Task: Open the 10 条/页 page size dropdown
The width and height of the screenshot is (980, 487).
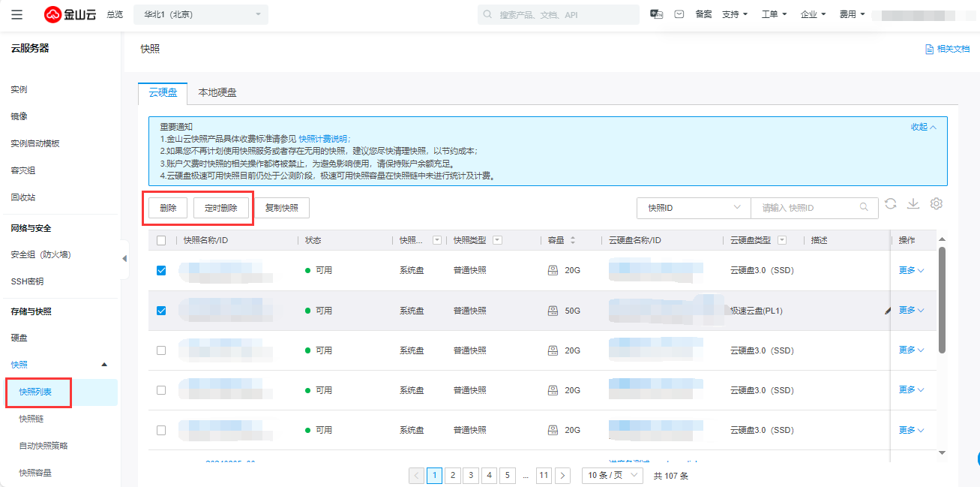Action: 613,475
